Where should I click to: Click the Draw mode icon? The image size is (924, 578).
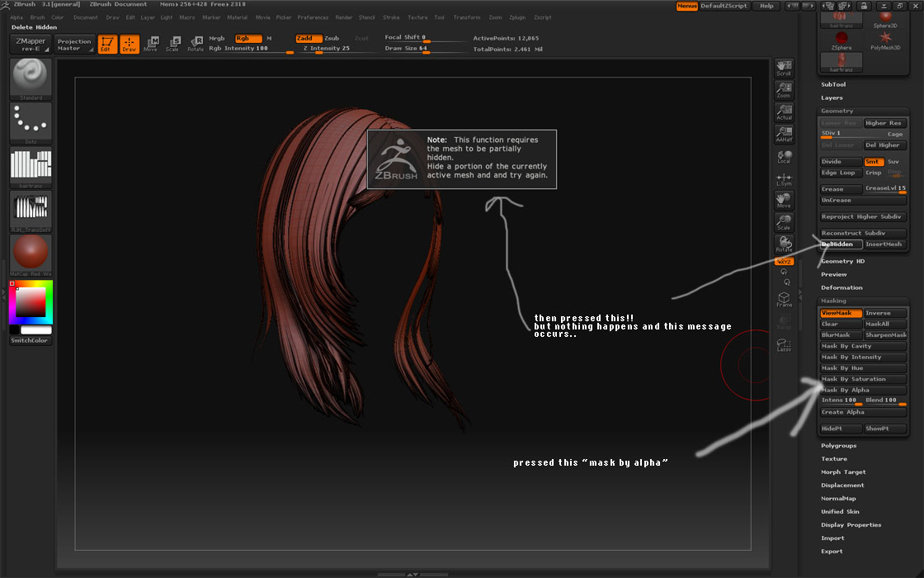point(130,44)
